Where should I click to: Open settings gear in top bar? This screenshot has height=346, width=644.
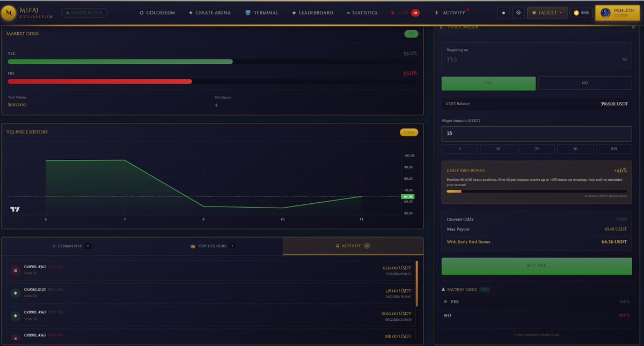click(518, 13)
